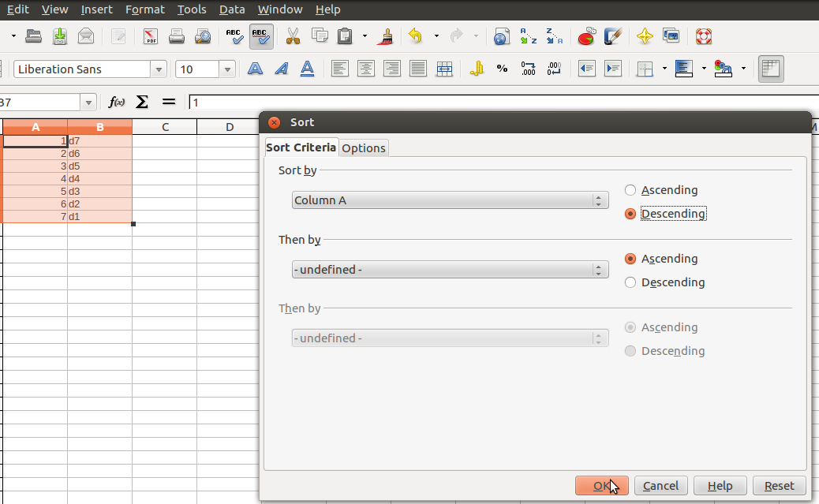Click the Format Paintbrush icon
Image resolution: width=819 pixels, height=504 pixels.
(387, 36)
